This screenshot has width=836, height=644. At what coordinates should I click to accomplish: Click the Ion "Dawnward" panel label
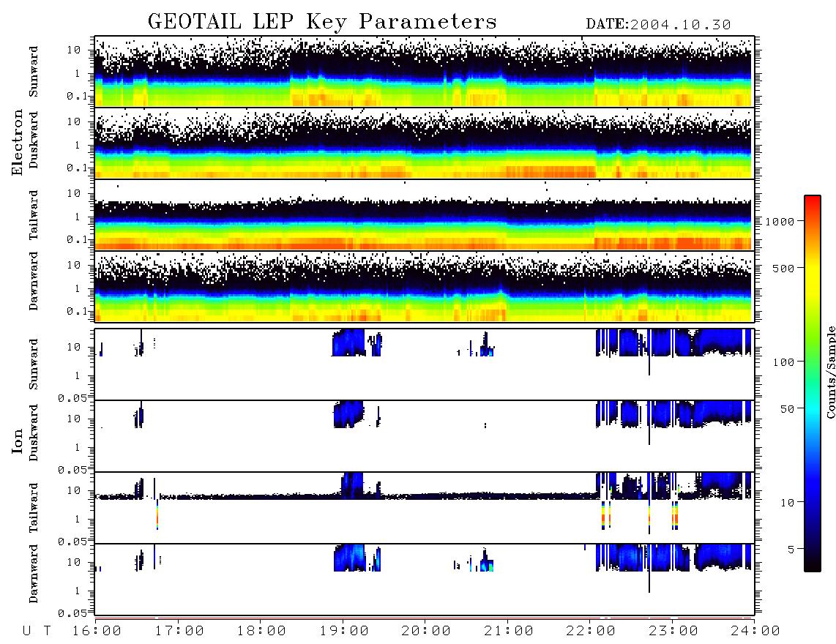(x=34, y=574)
